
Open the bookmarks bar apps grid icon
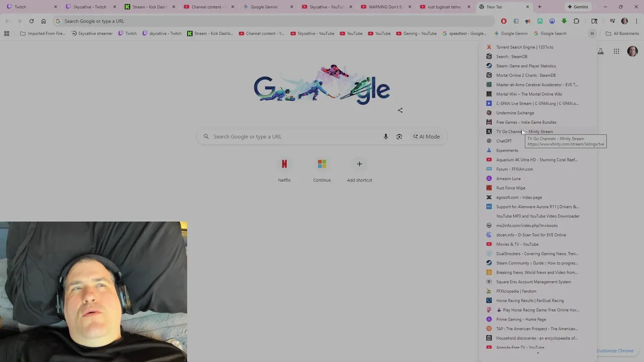coord(7,34)
